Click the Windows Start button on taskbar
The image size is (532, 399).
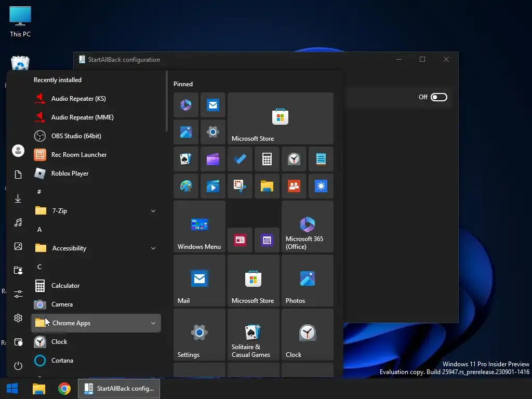coord(12,389)
